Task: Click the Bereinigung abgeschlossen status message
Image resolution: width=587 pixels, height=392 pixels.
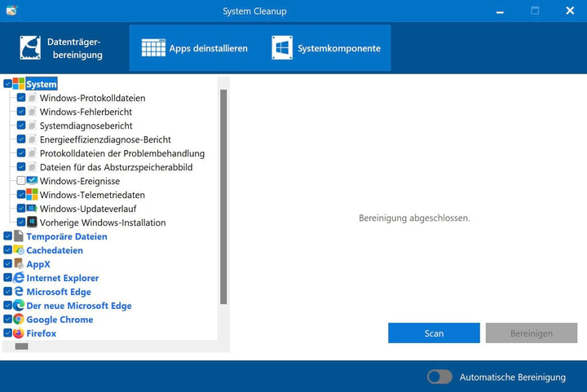Action: click(x=414, y=218)
